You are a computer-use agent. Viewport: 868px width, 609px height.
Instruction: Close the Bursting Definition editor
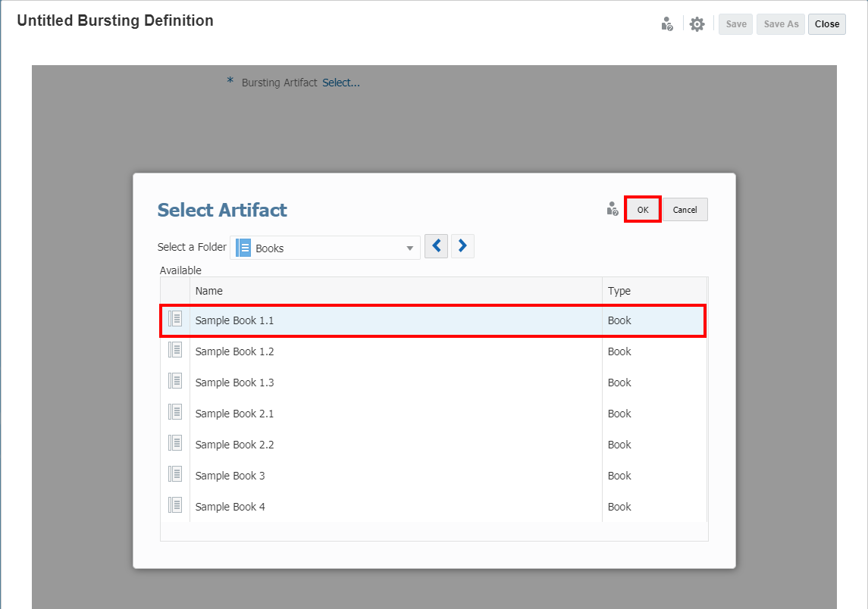click(826, 24)
